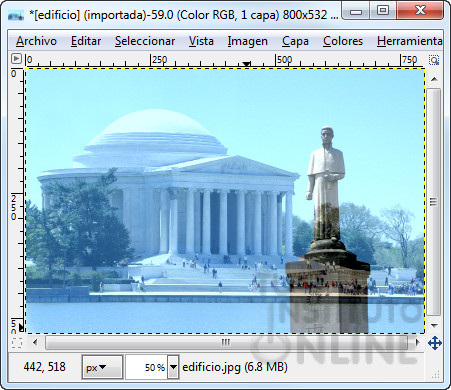Click the horizontal scrollbar thumb

tap(226, 342)
